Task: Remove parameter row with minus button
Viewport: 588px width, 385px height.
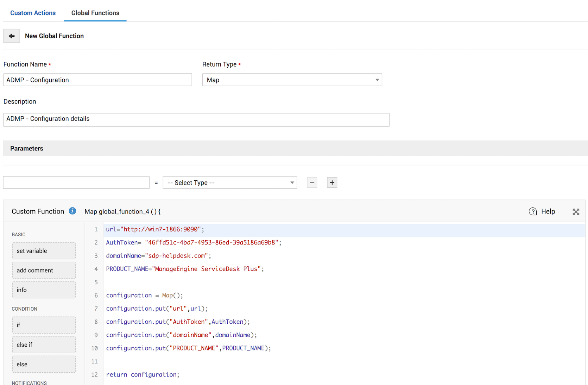Action: tap(312, 182)
